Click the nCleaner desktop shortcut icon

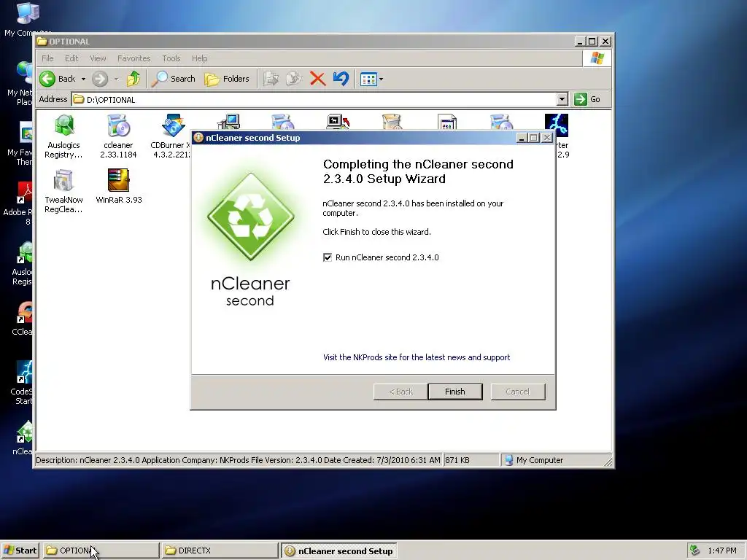tap(24, 432)
